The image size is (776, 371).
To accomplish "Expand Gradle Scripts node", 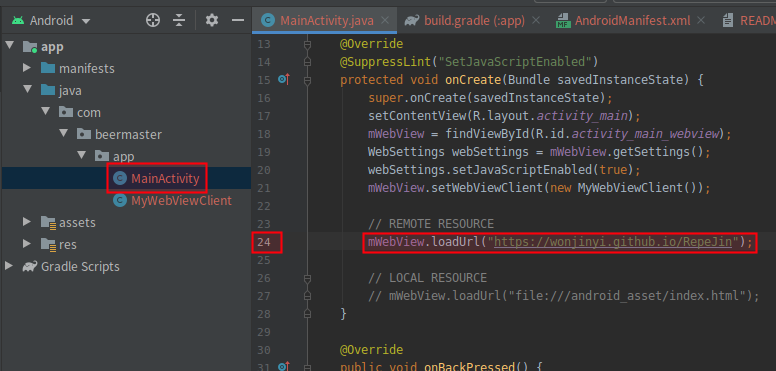I will point(9,266).
